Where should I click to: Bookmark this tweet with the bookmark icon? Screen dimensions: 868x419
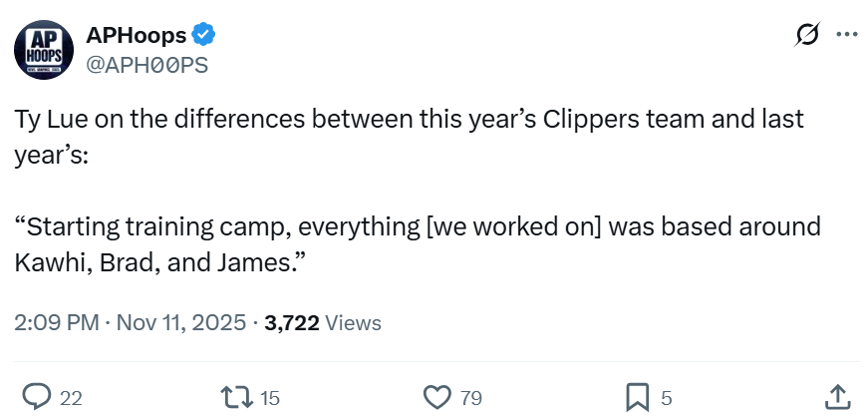637,397
